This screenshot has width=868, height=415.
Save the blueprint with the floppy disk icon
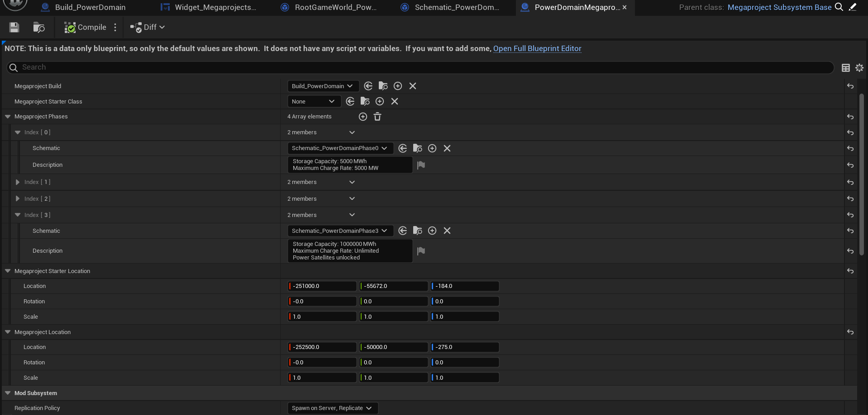click(14, 27)
